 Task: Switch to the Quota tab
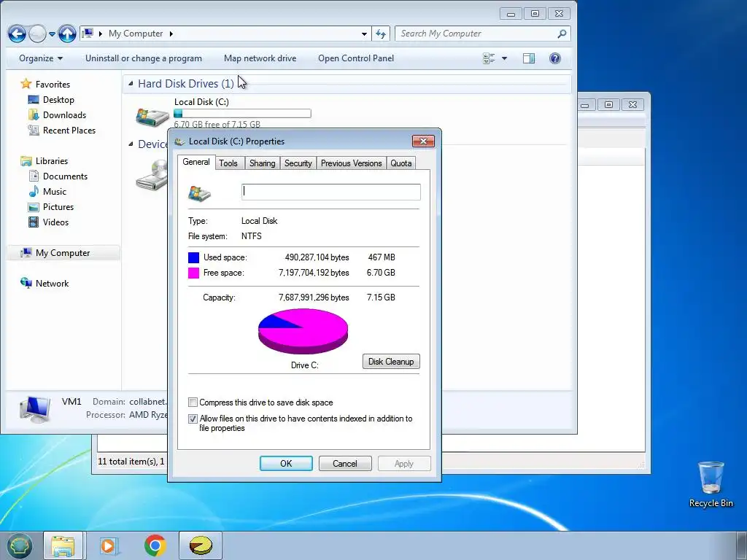(x=401, y=163)
